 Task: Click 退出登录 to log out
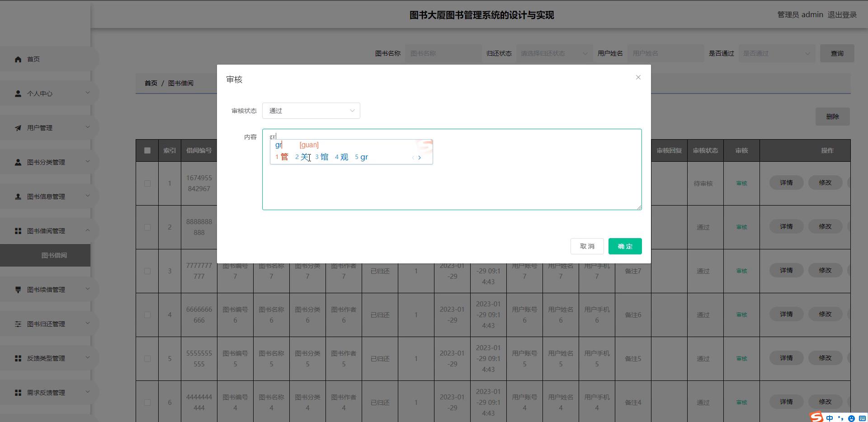842,14
